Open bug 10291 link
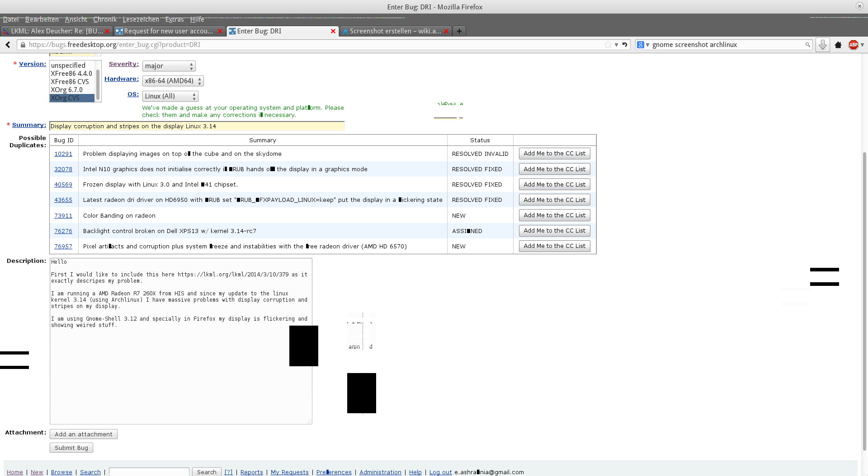 pyautogui.click(x=63, y=154)
